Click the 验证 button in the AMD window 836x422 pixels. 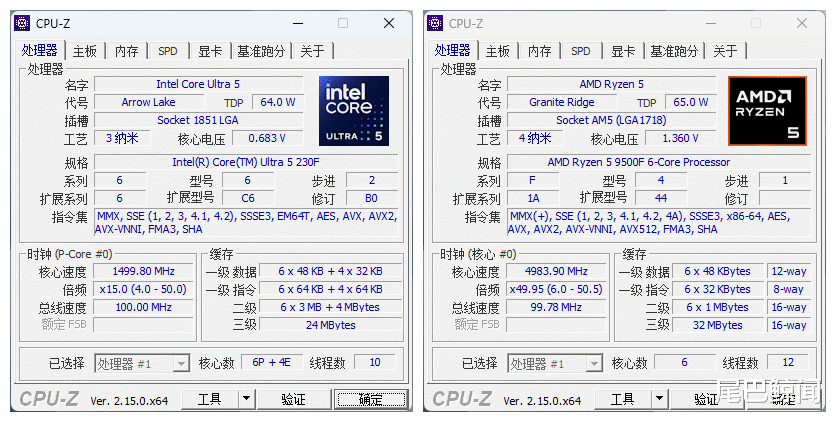(x=707, y=399)
